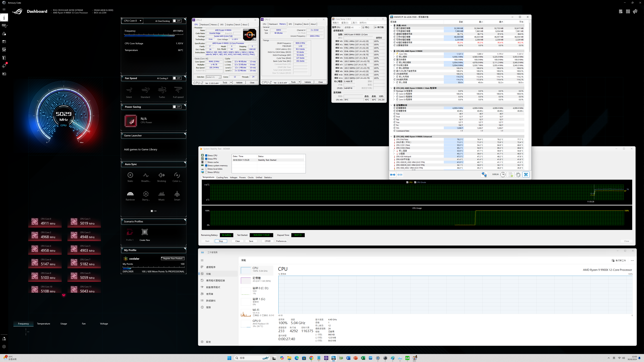644x362 pixels.
Task: Choose Strobing Aura Sync effect
Action: click(162, 177)
